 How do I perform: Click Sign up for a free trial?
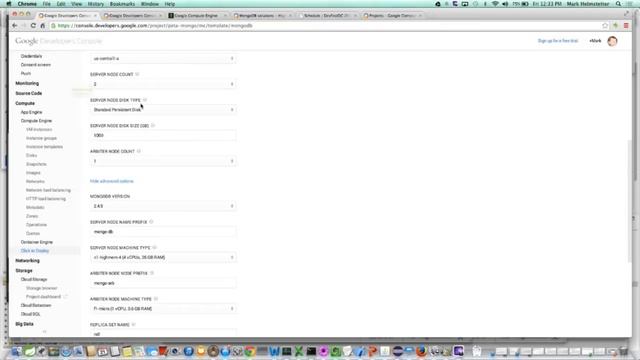558,41
